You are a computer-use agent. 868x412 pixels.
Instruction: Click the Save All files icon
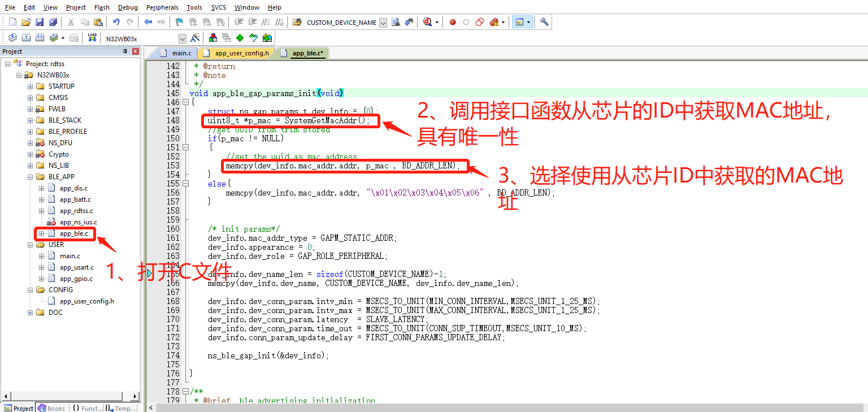[53, 22]
